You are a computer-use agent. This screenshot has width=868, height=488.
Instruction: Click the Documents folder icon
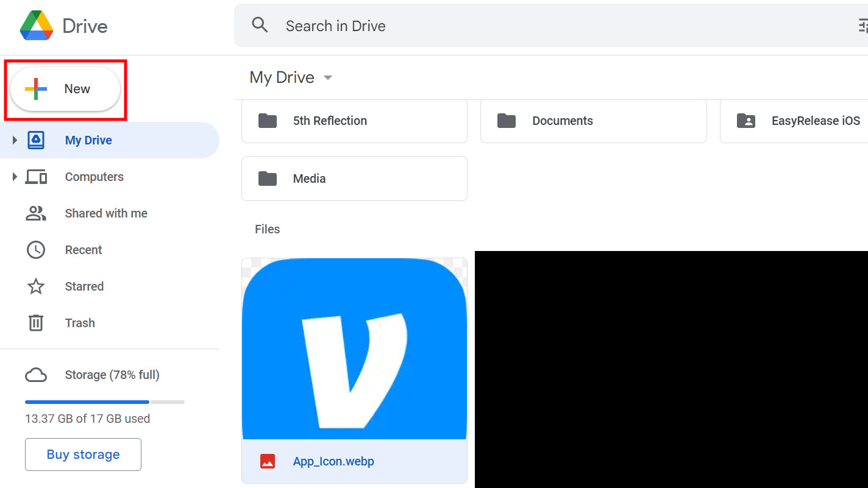coord(507,121)
